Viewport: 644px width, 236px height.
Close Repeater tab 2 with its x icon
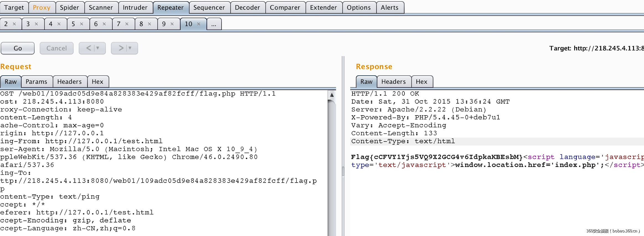point(14,24)
